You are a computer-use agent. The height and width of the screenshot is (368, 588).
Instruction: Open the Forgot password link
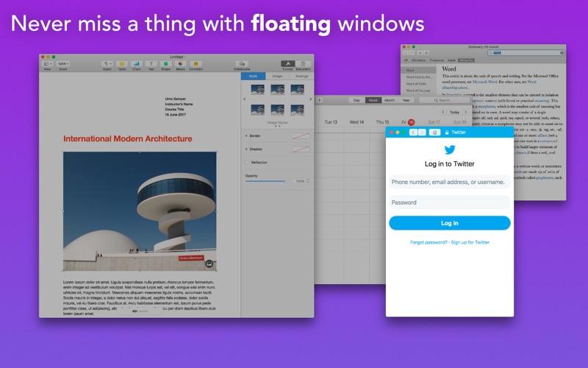pyautogui.click(x=429, y=242)
